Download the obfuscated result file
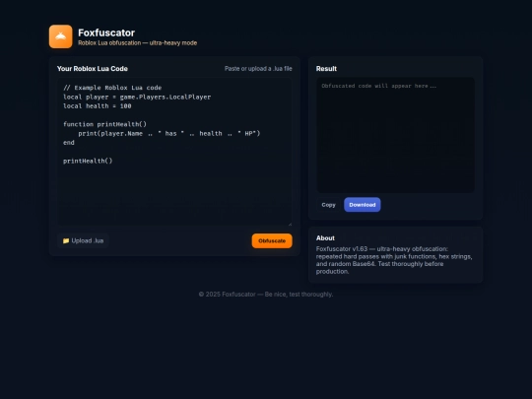The height and width of the screenshot is (399, 532). tap(363, 205)
